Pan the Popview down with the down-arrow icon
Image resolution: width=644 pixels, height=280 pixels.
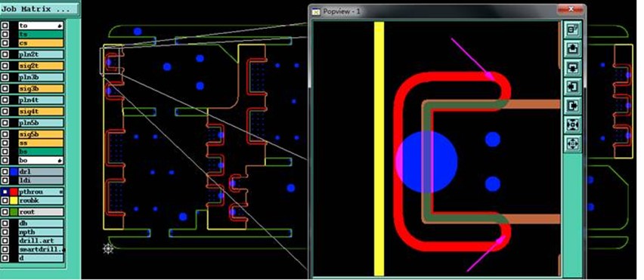click(572, 68)
